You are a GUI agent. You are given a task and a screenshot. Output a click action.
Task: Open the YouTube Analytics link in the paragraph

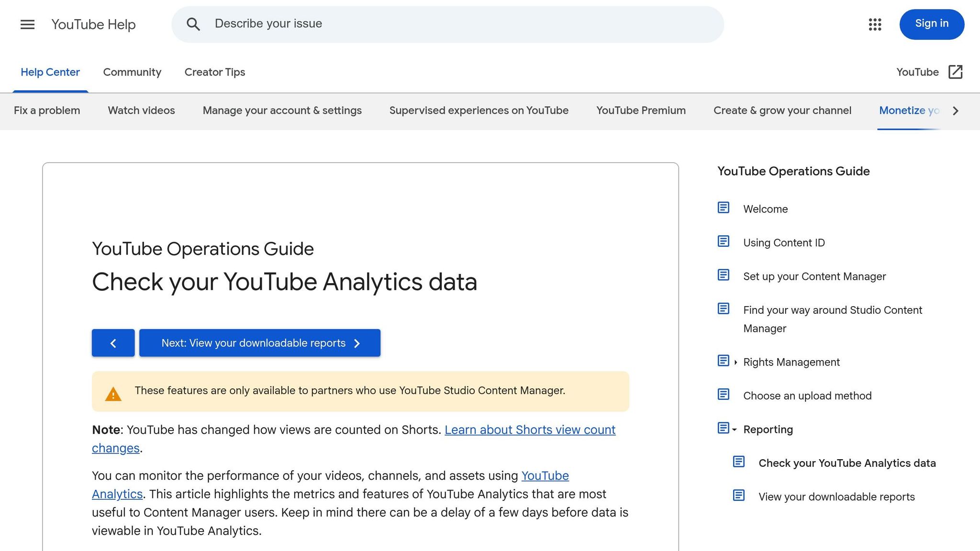(x=545, y=476)
